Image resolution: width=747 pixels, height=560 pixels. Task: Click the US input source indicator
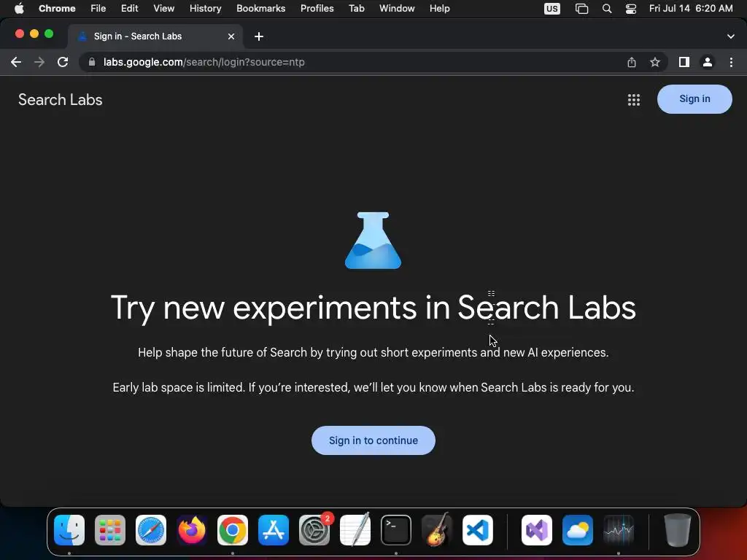point(552,9)
